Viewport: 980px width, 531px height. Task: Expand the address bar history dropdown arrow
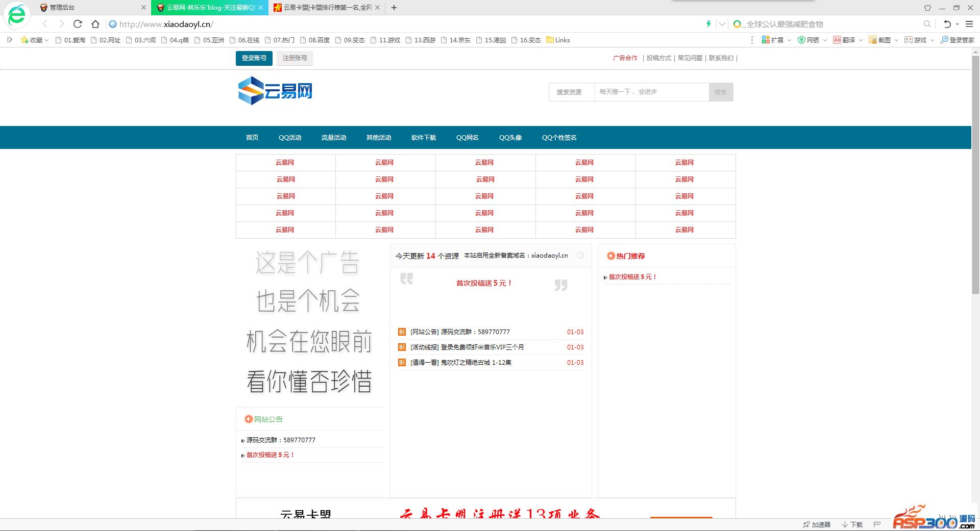point(722,24)
